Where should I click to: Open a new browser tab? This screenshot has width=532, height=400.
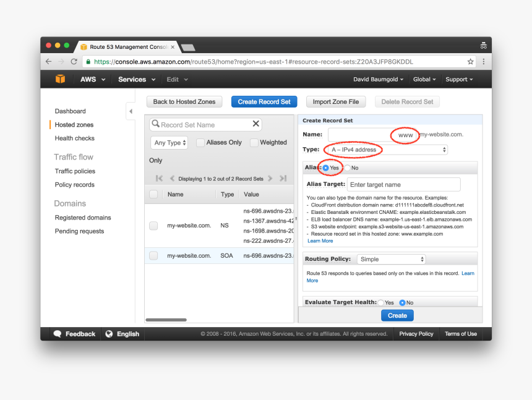(188, 48)
